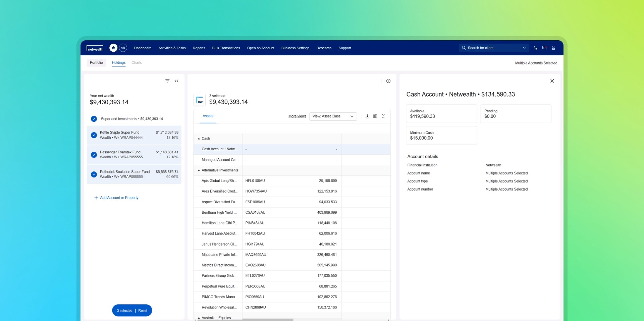Click the search magnifier icon

(x=464, y=48)
